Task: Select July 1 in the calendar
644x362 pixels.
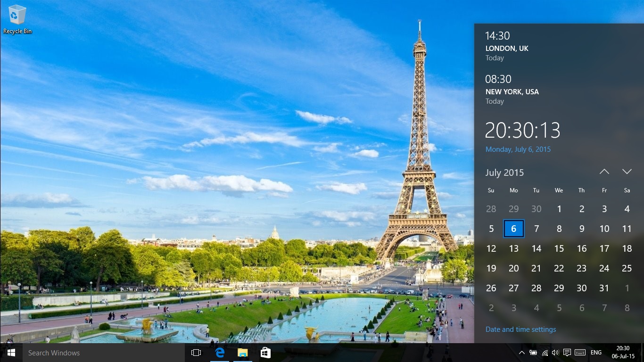Action: pos(559,209)
